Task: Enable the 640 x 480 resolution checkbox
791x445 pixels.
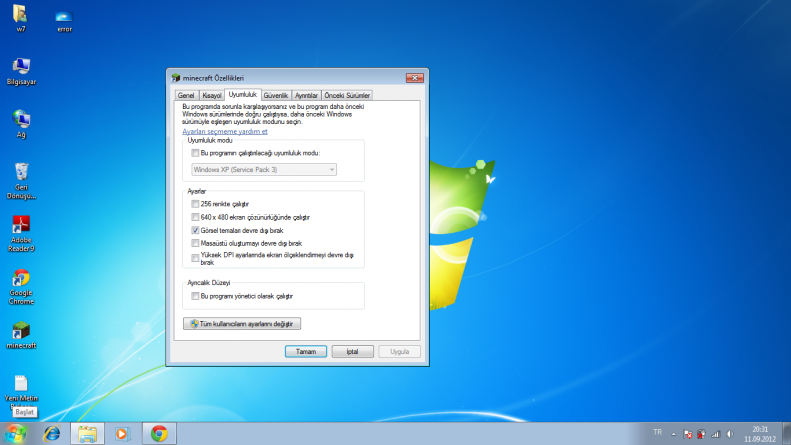Action: pyautogui.click(x=195, y=217)
